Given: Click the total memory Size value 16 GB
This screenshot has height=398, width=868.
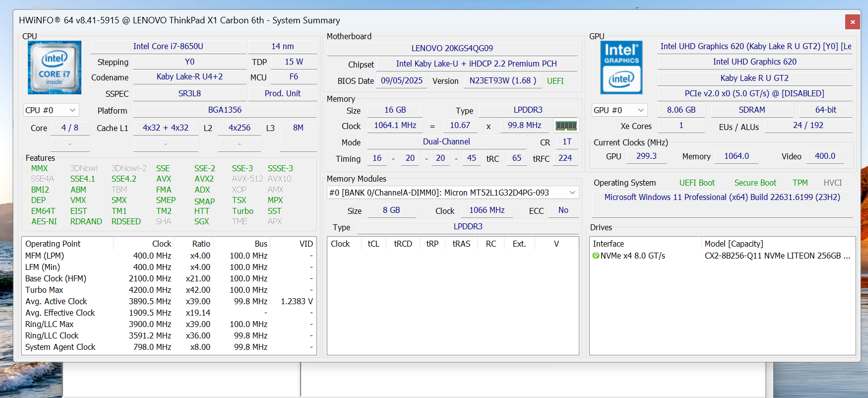Looking at the screenshot, I should coord(395,110).
